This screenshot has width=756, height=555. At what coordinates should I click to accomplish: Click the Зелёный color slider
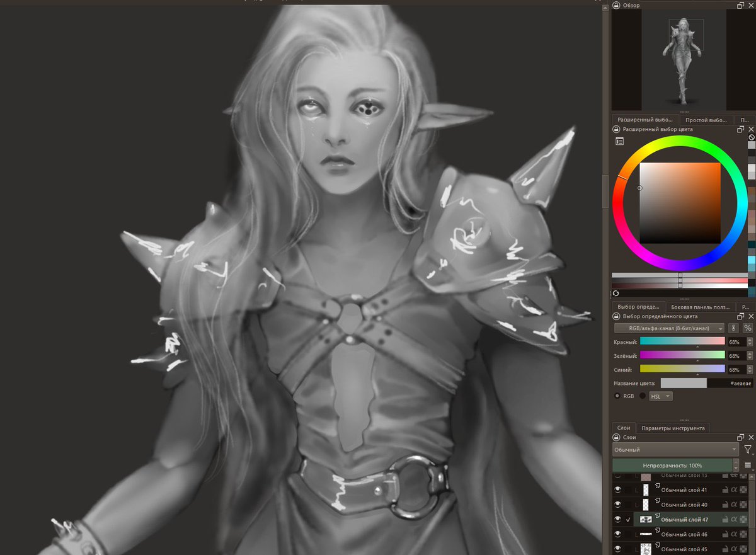(682, 355)
